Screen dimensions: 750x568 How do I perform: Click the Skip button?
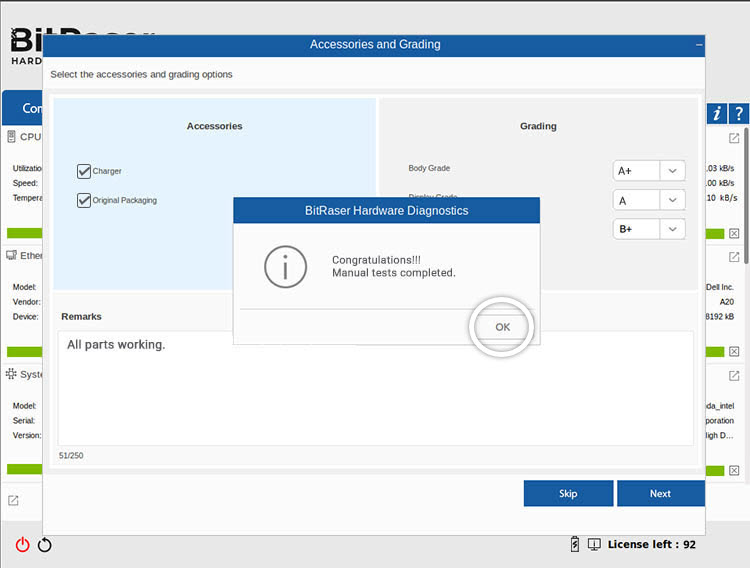pos(568,493)
